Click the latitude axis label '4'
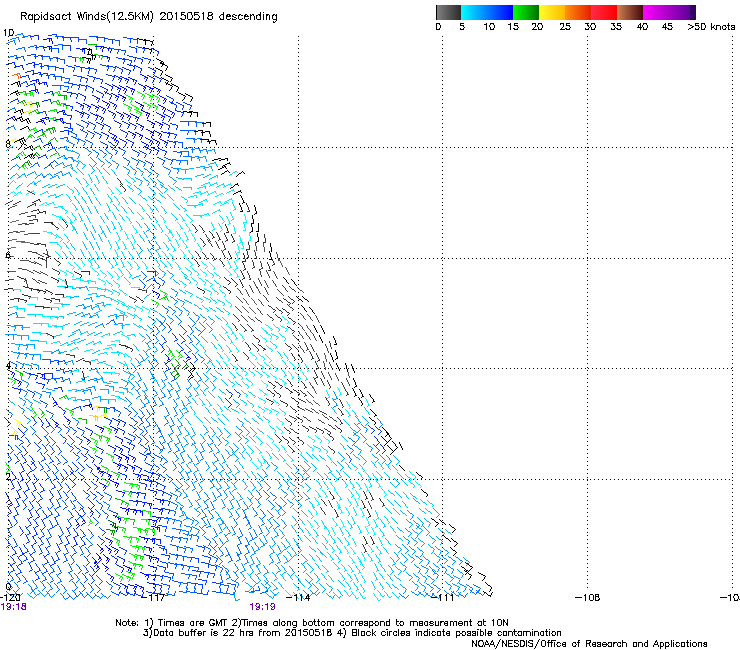 pos(8,366)
